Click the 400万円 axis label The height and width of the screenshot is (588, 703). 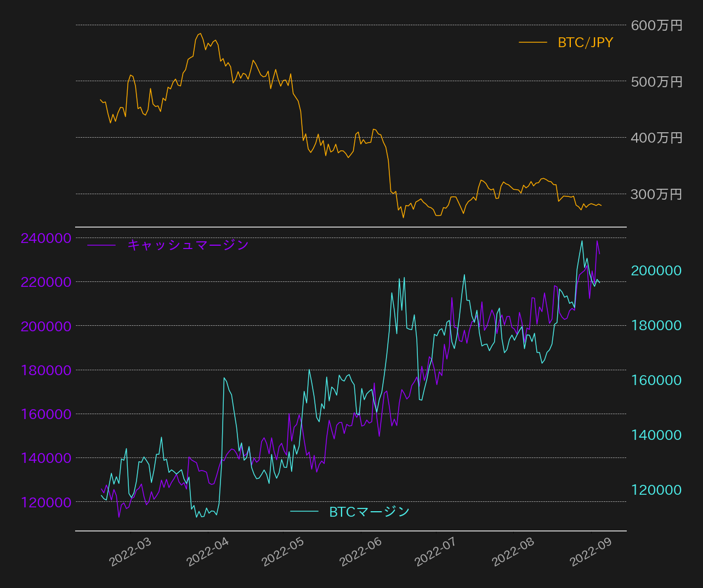(x=656, y=138)
